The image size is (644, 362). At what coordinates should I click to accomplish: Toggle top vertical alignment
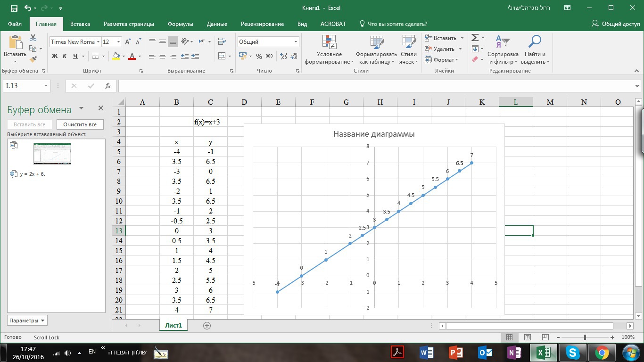[x=152, y=41]
